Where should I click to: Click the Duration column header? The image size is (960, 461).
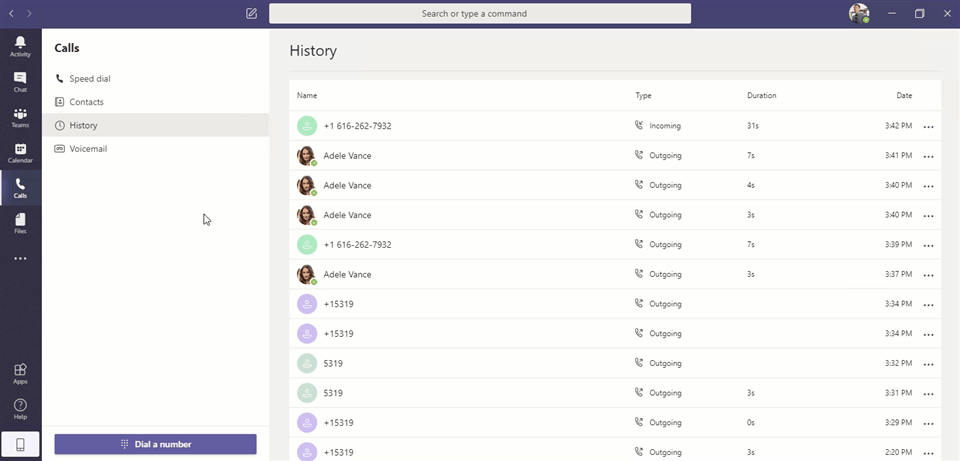coord(762,96)
